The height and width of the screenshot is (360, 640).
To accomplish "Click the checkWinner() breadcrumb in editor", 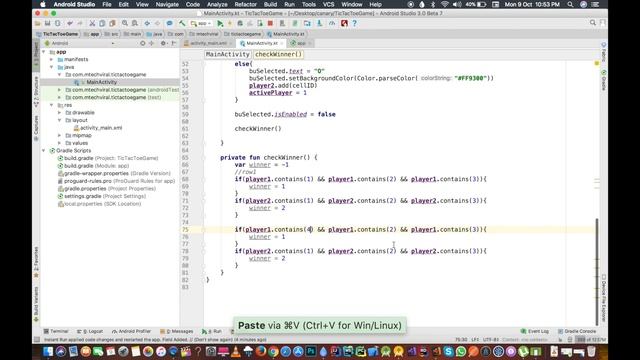I will pos(279,54).
